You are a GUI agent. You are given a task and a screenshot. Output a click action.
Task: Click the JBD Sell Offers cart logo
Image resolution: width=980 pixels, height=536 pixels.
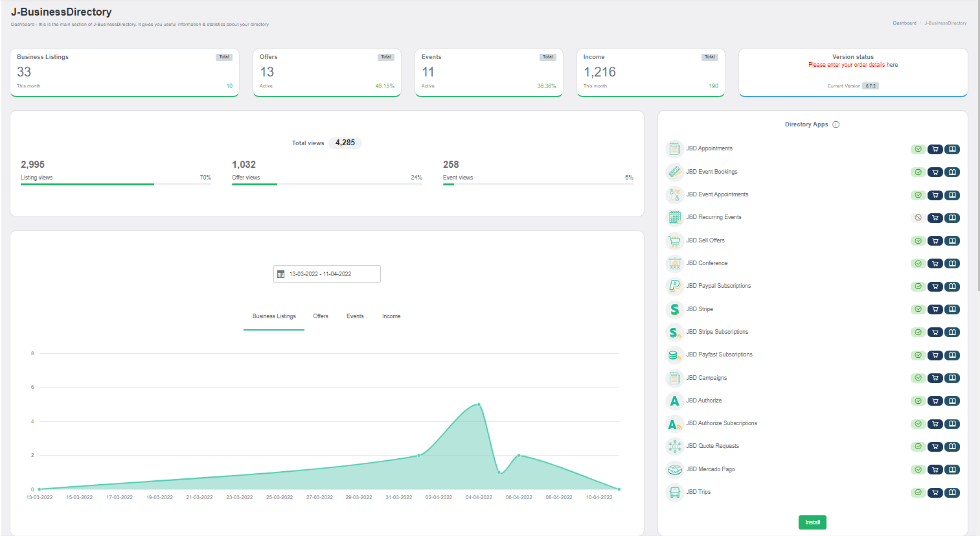pos(674,240)
